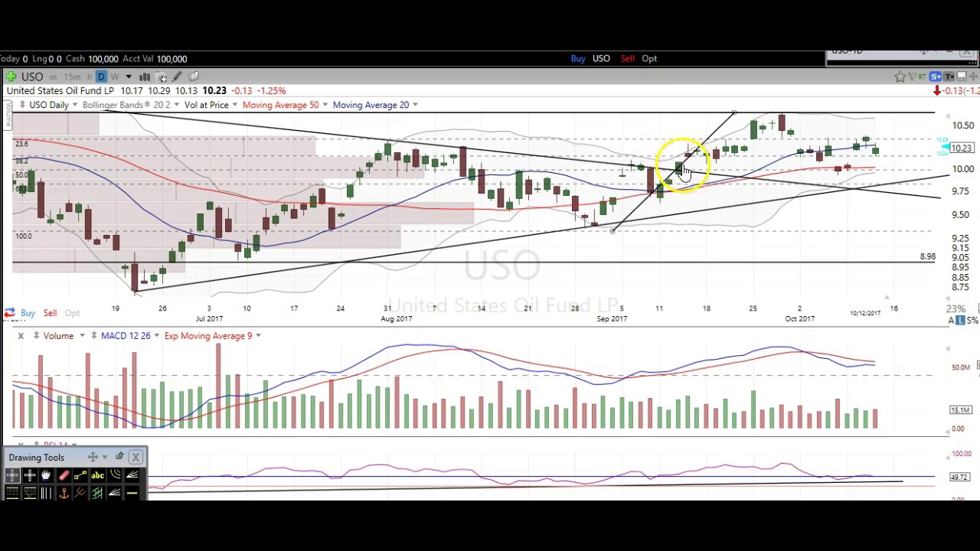Click the 23% zoom label

click(955, 308)
